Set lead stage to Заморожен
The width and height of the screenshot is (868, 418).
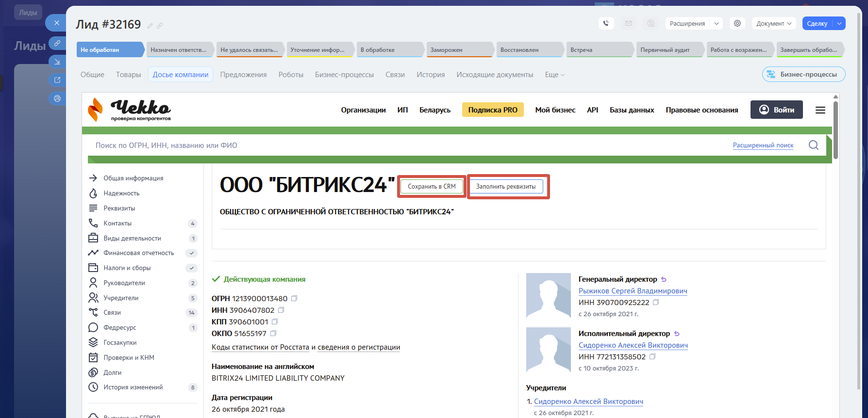coord(460,49)
